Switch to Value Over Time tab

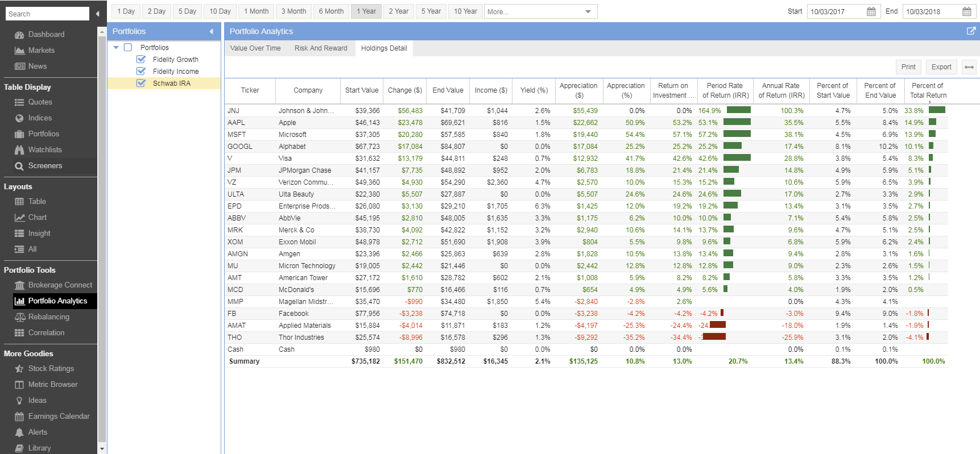click(x=255, y=48)
